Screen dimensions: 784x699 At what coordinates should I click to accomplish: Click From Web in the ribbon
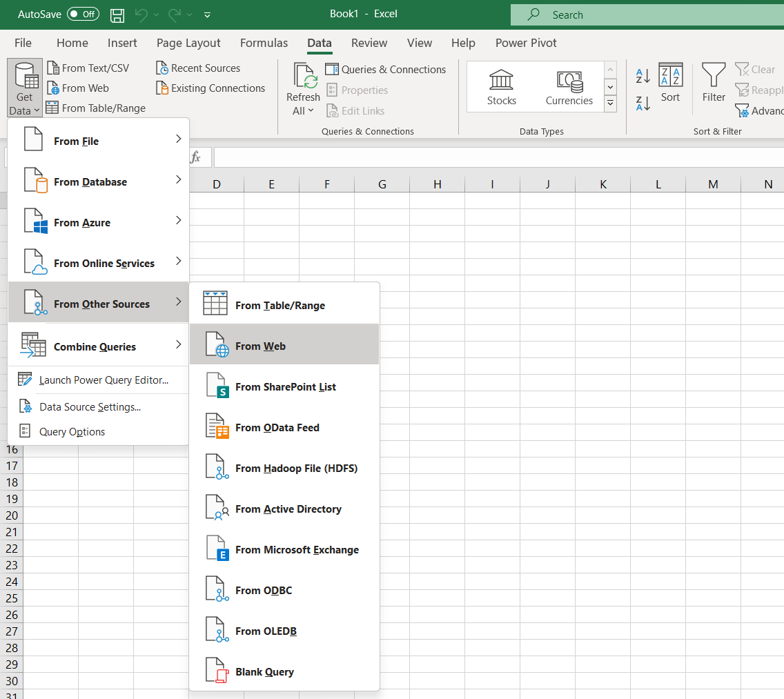[x=78, y=88]
